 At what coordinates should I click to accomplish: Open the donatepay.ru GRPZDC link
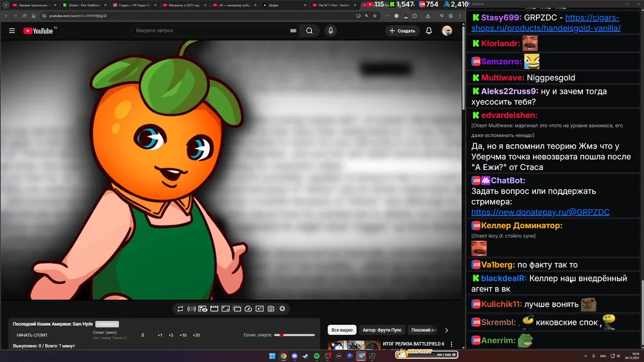(540, 212)
